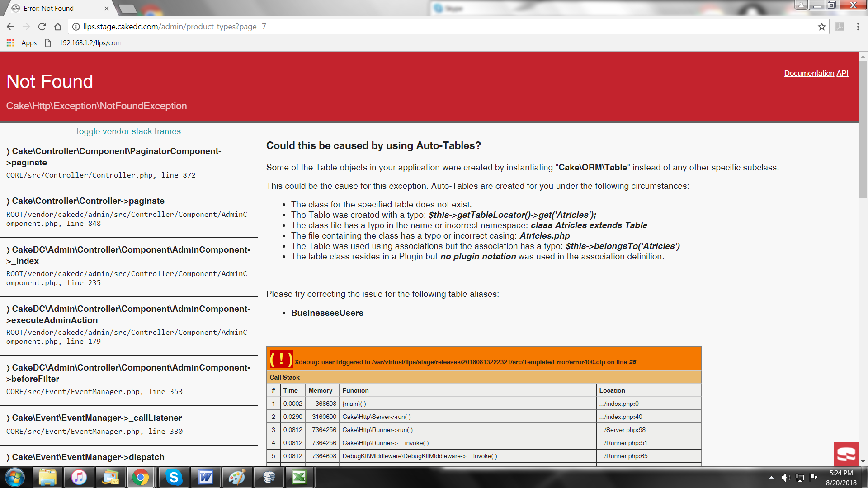Image resolution: width=868 pixels, height=488 pixels.
Task: Bookmark page with star icon
Action: pos(821,27)
